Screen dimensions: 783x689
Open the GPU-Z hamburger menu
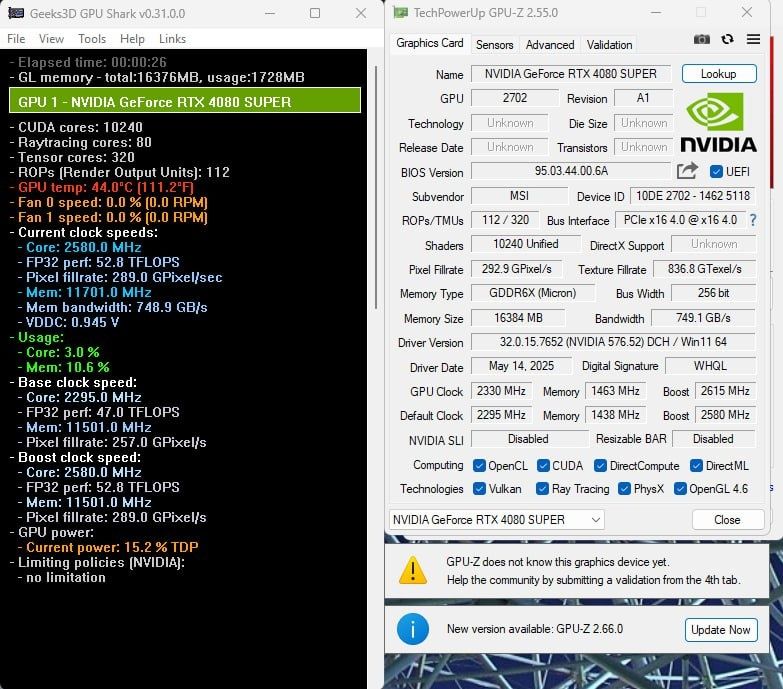coord(753,39)
